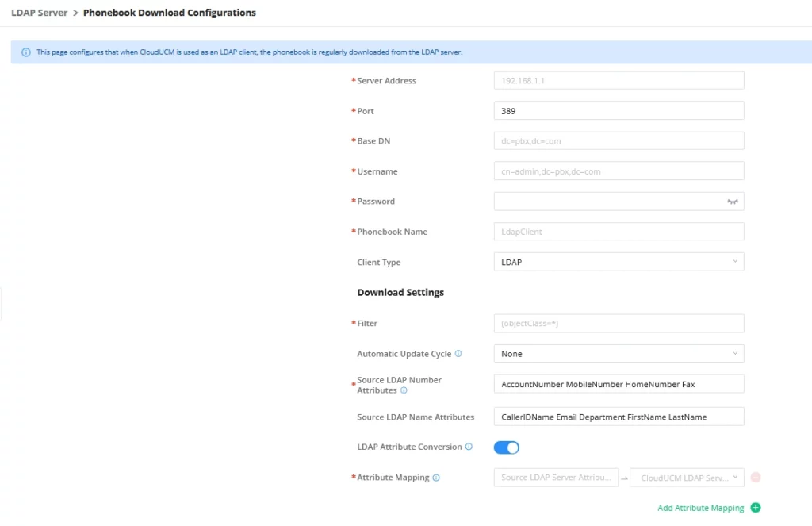Toggle LDAP Attribute Conversion switch off
Image resolution: width=812 pixels, height=526 pixels.
click(x=507, y=447)
